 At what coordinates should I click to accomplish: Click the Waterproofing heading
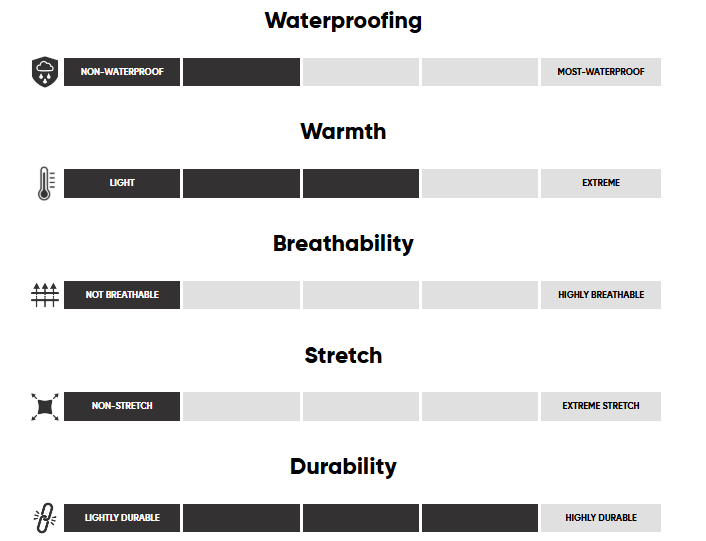343,21
